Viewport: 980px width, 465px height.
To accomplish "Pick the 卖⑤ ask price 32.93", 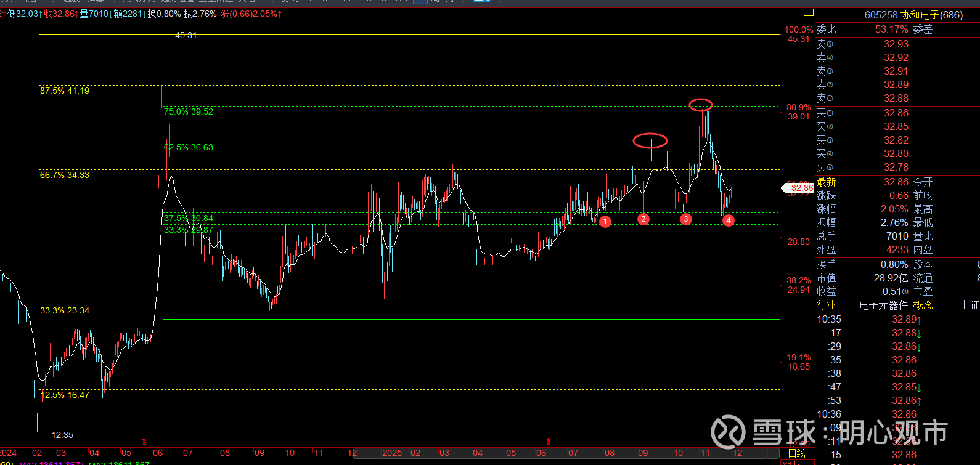I will point(896,44).
